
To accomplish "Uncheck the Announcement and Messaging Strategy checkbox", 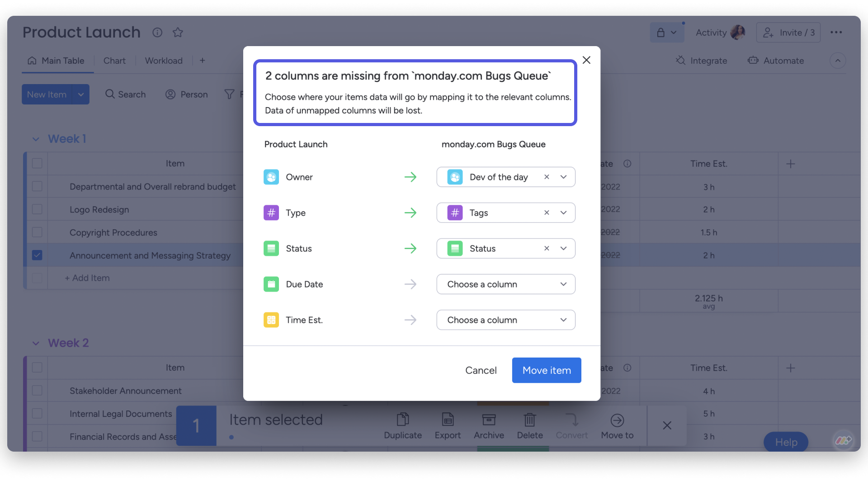I will (37, 255).
